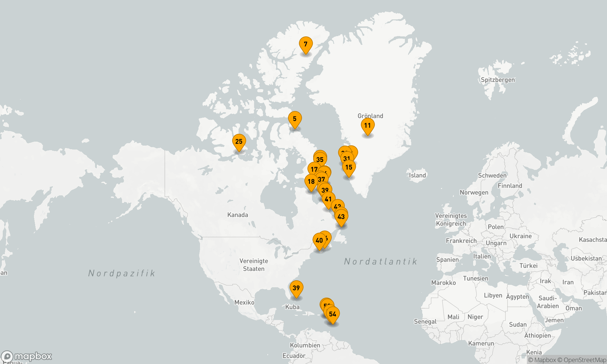Open the © Mapbox attribution link

(542, 360)
